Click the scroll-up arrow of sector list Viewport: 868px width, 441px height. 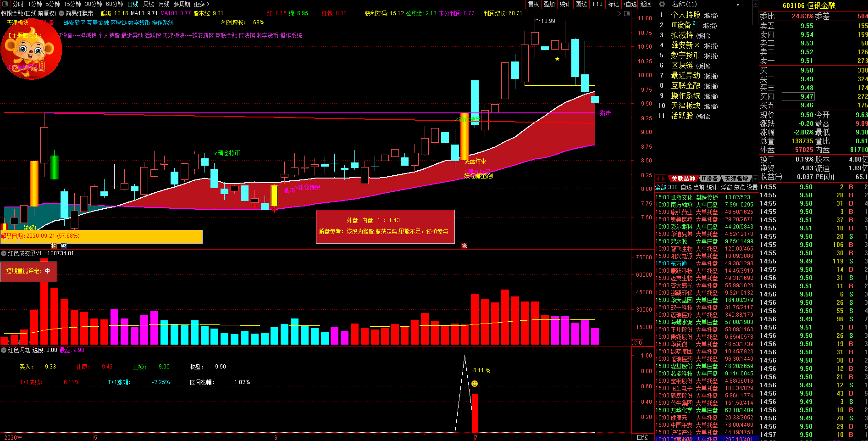(x=756, y=3)
